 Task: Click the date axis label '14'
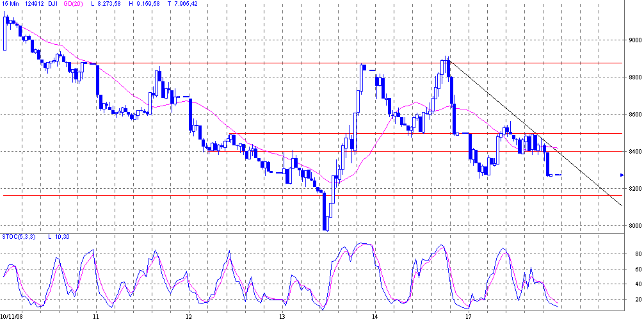(x=375, y=317)
